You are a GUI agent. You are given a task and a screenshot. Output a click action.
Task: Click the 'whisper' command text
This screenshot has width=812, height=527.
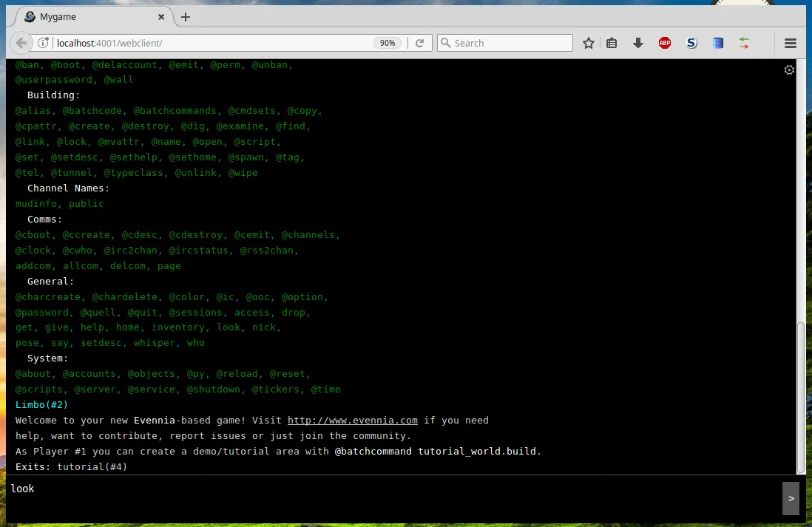155,343
